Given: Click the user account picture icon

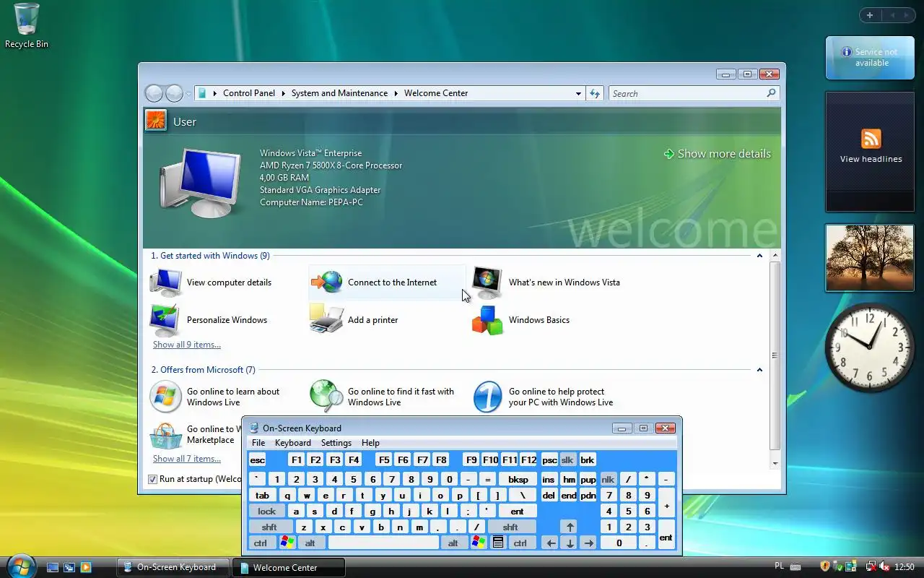Looking at the screenshot, I should tap(156, 120).
